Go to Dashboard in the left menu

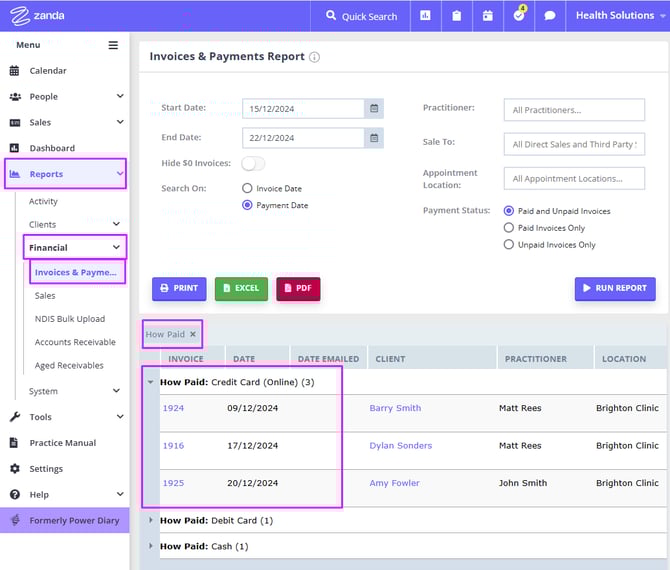point(52,148)
